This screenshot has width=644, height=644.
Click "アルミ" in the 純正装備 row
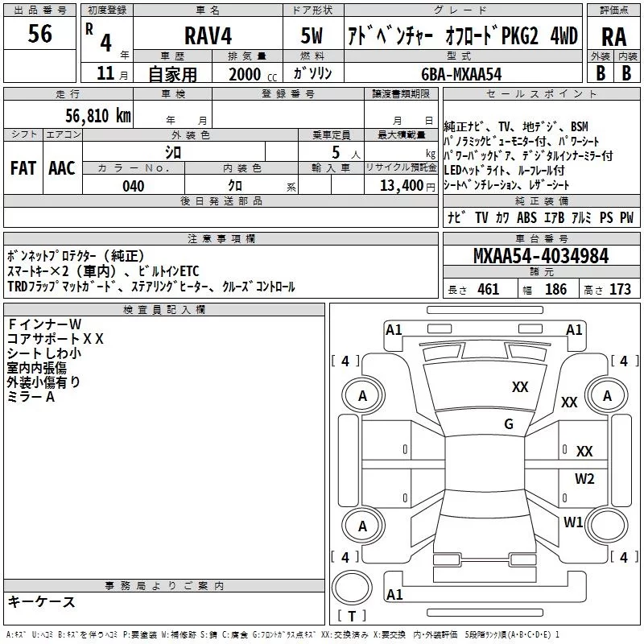click(581, 217)
